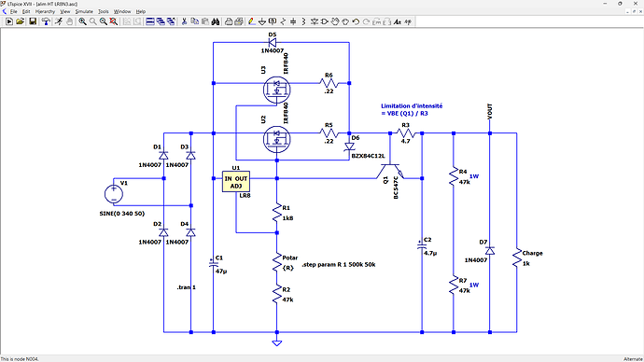
Task: Select the U1 LR8 regulator component
Action: [x=236, y=182]
